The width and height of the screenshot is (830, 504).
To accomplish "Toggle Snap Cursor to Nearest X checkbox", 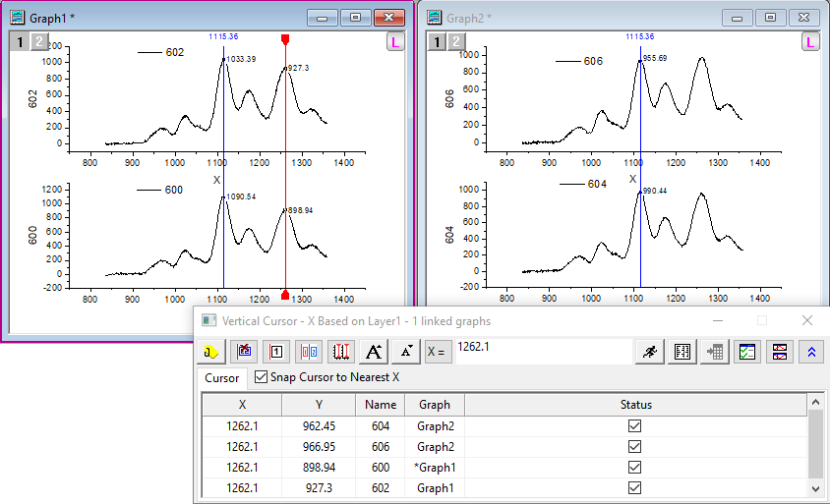I will pos(261,377).
